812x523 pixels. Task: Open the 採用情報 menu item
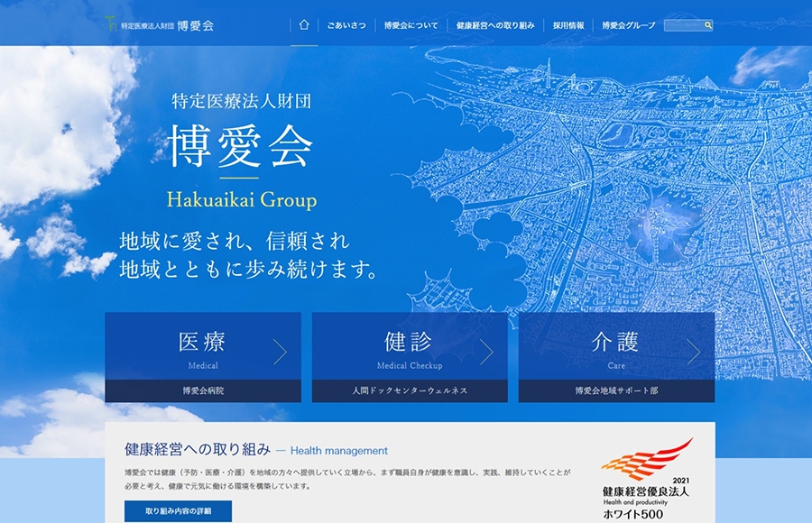(568, 25)
